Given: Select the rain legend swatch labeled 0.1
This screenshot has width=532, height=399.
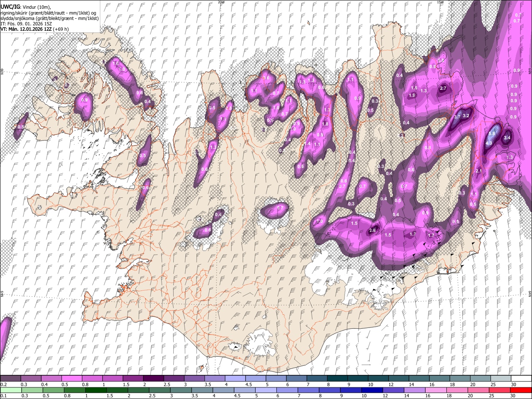Looking at the screenshot, I should tap(11, 390).
